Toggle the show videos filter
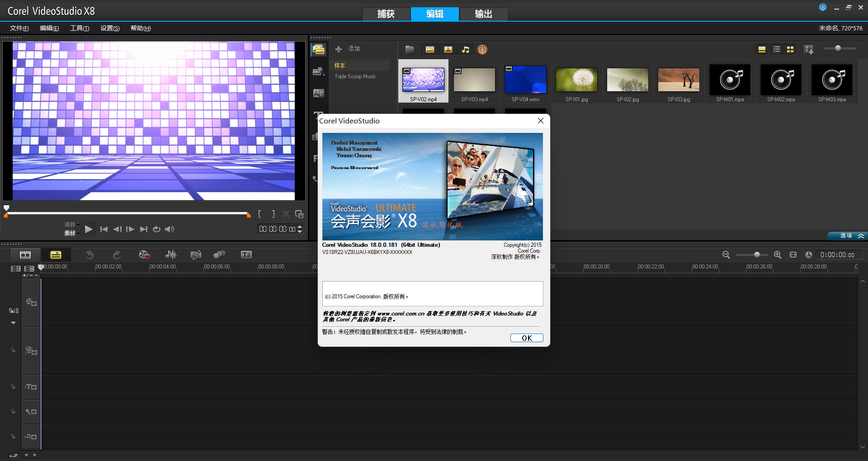 430,49
